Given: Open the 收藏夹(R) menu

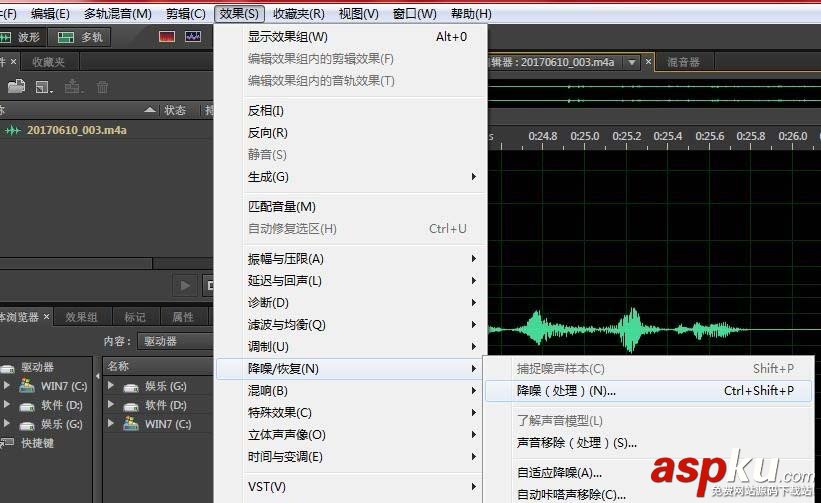Looking at the screenshot, I should (298, 14).
